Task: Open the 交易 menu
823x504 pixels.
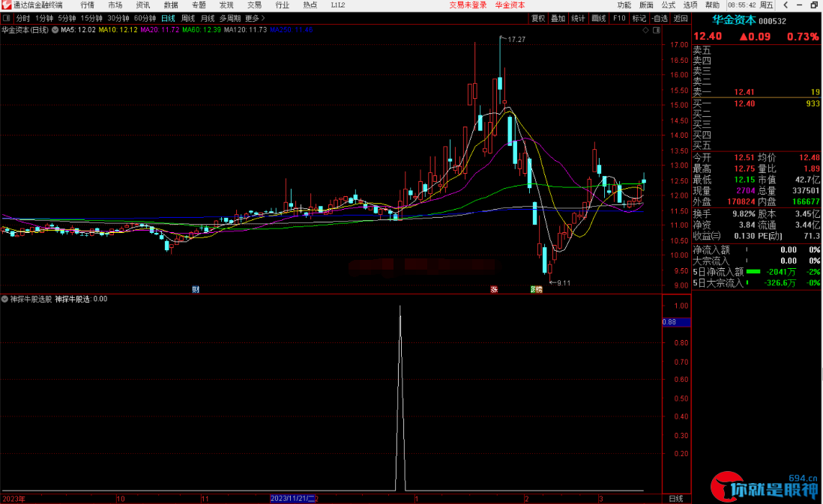Action: [255, 4]
